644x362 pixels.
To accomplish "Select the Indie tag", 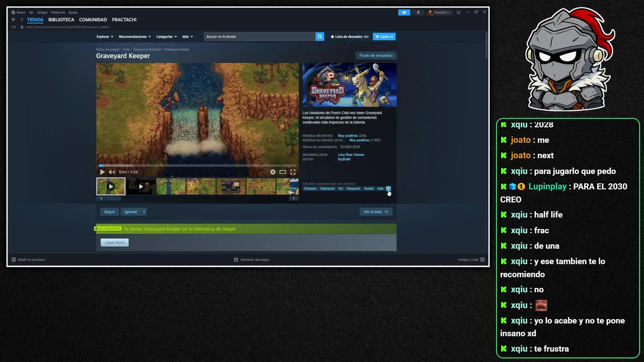I will 380,189.
